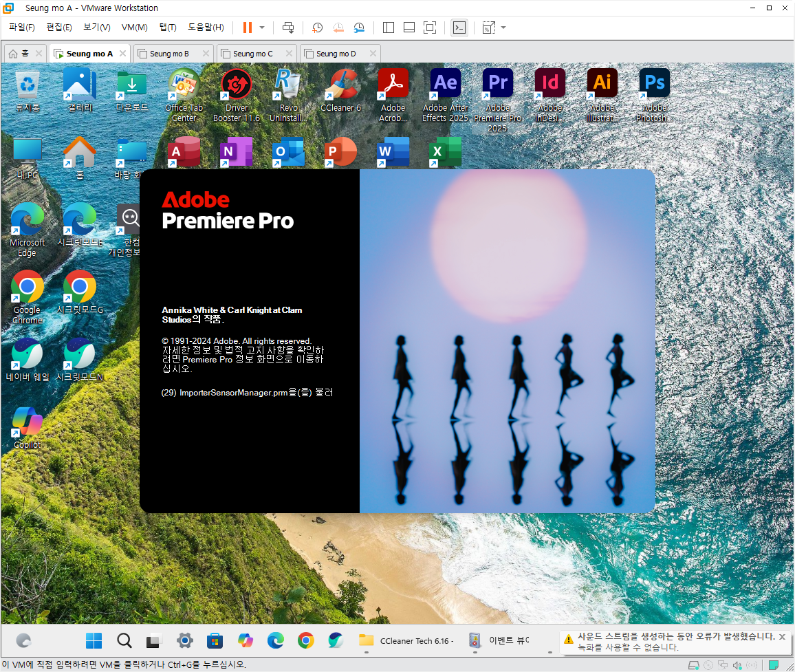Open Microsoft Store from the taskbar
Image resolution: width=795 pixels, height=672 pixels.
[215, 640]
